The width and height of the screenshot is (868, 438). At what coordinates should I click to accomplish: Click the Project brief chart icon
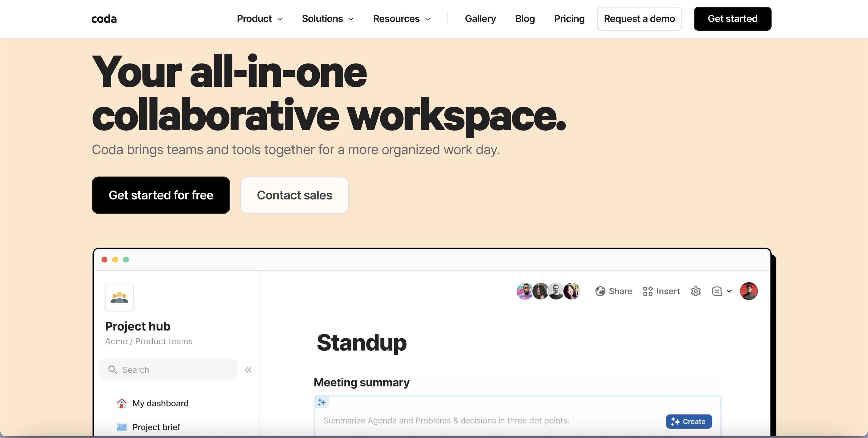[121, 427]
